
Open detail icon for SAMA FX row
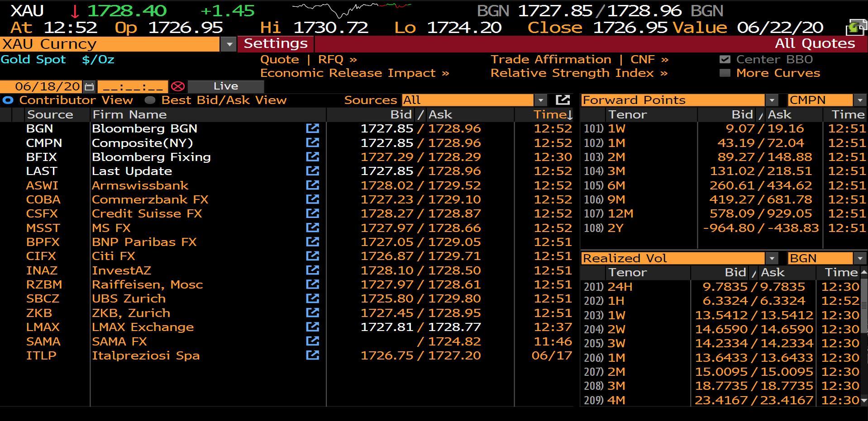(x=312, y=341)
